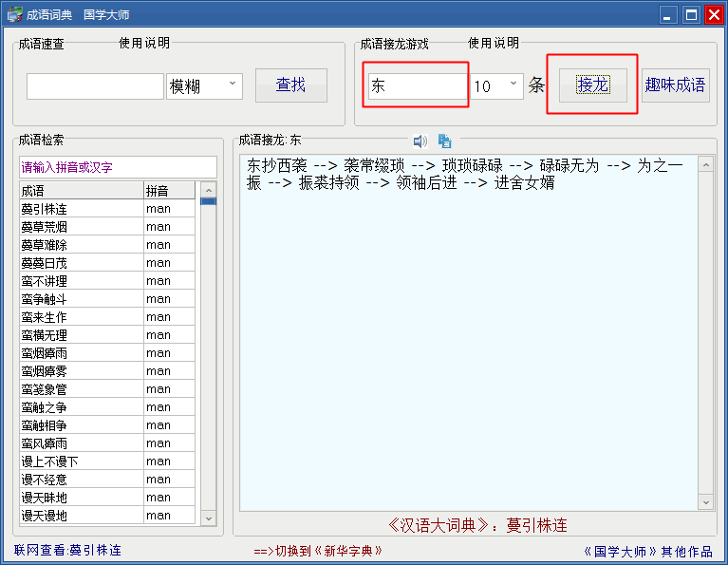Select idiom row 蔓引株连
This screenshot has height=565, width=728.
point(107,209)
